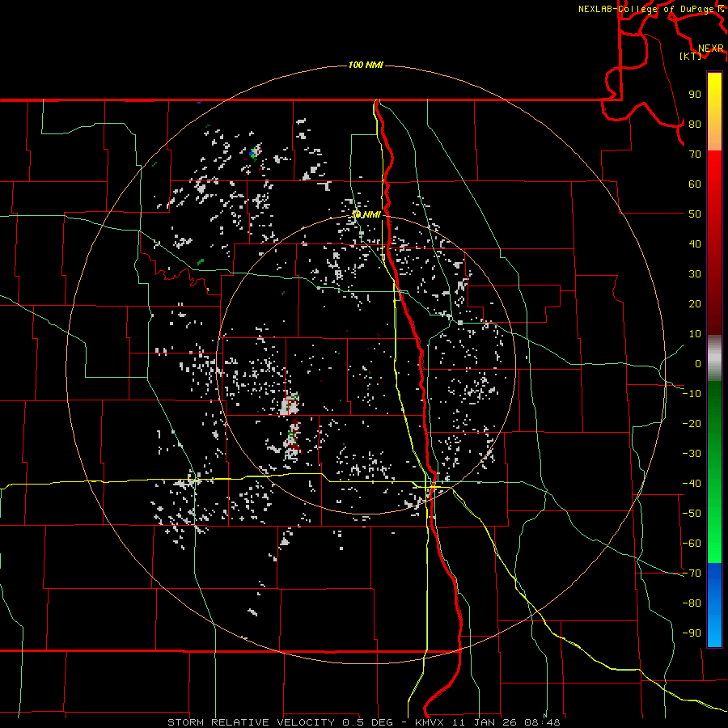Select the 80 value on velocity scale
This screenshot has width=728, height=728.
tap(695, 125)
